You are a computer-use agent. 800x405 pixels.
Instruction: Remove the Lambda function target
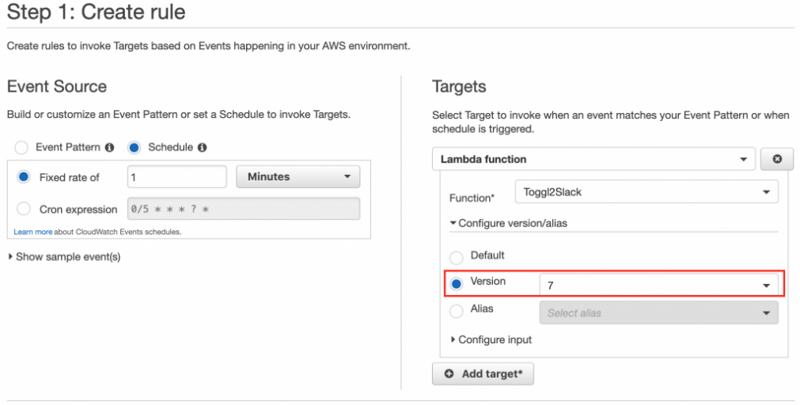tap(776, 159)
